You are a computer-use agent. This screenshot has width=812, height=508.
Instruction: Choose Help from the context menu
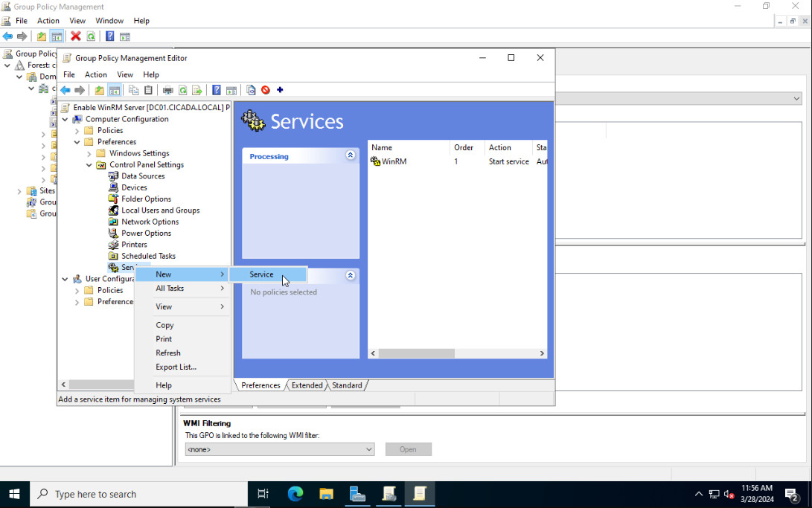point(182,385)
